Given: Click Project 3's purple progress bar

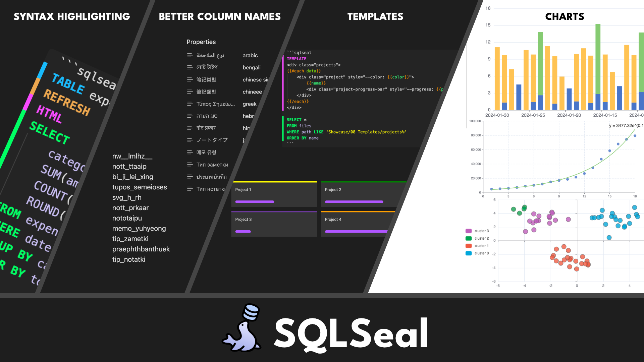Looking at the screenshot, I should click(243, 231).
